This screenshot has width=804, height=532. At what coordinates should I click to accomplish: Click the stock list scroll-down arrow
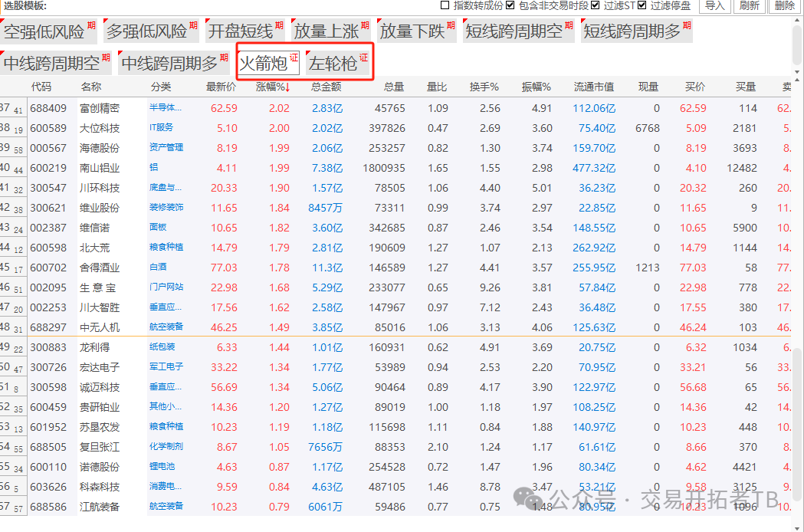tap(797, 527)
